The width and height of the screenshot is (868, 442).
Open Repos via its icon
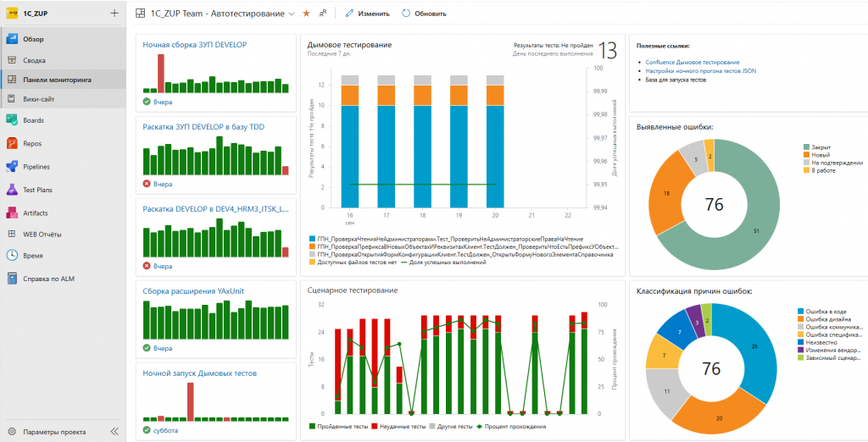(12, 143)
